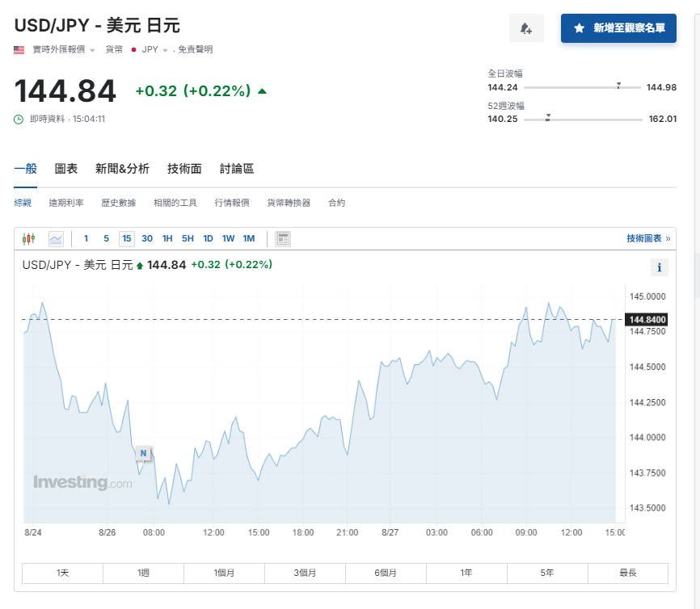Click the US flag icon
Image resolution: width=700 pixels, height=609 pixels.
point(19,49)
